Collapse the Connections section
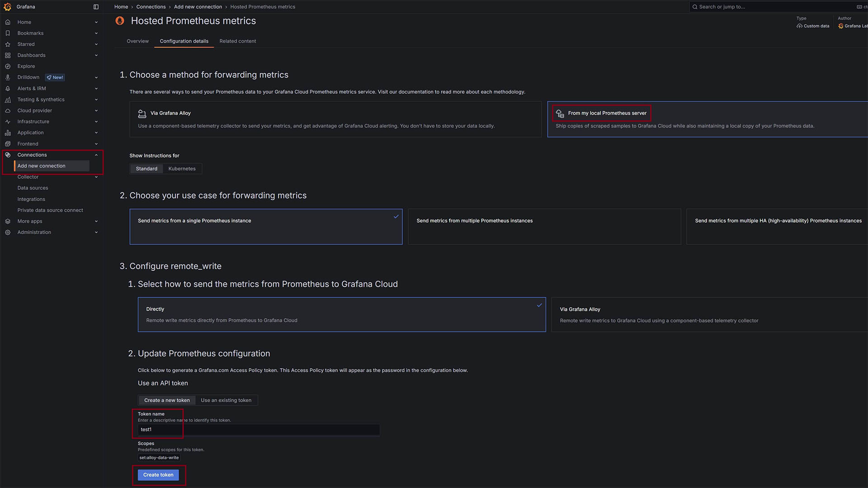 pos(96,155)
